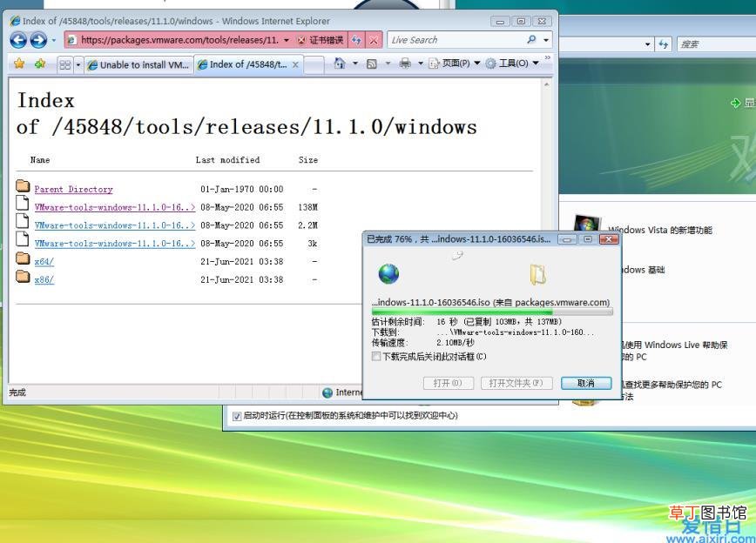
Task: Click the Print icon
Action: tap(405, 64)
